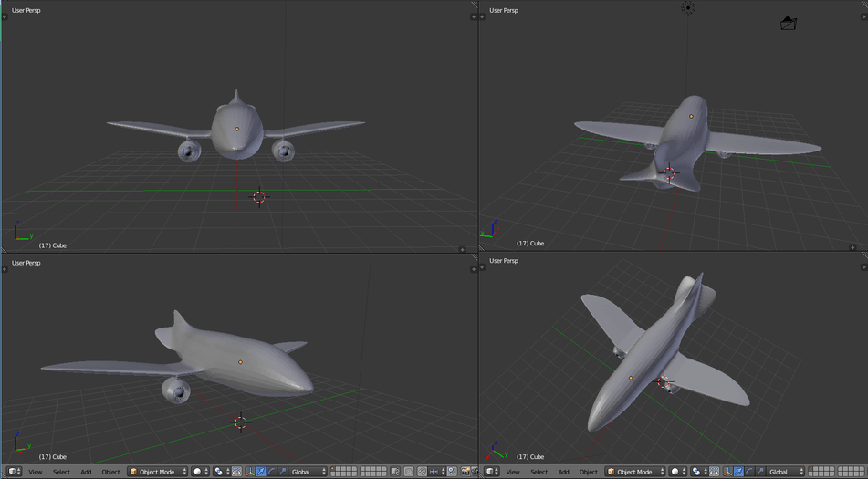Open Add menu in left bottom viewport header

[x=86, y=472]
